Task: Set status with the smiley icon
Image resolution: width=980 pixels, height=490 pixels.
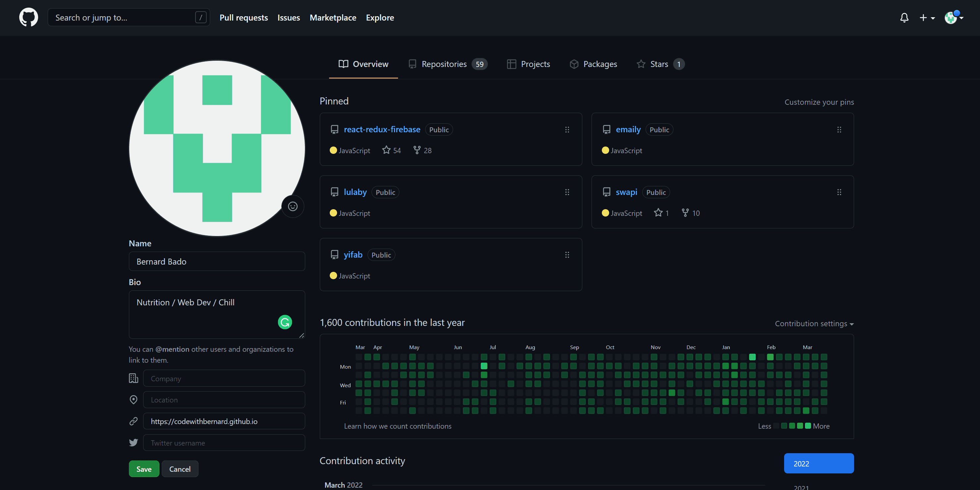Action: tap(293, 206)
